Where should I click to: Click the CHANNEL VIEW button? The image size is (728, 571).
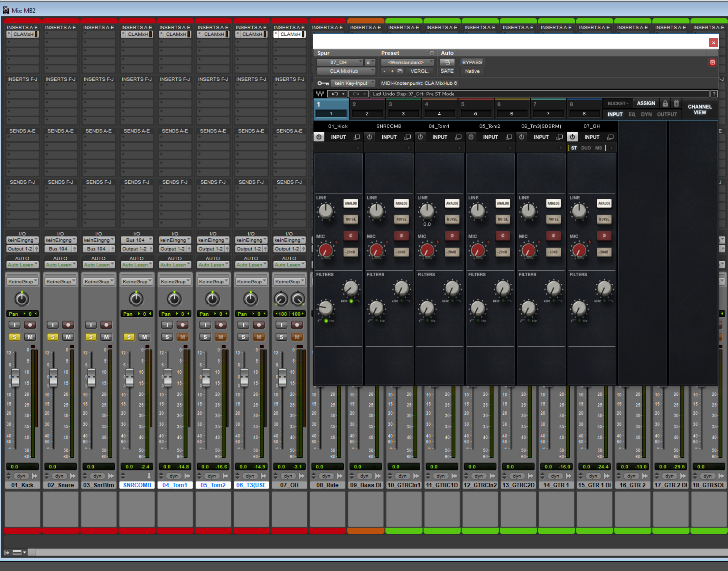(699, 109)
